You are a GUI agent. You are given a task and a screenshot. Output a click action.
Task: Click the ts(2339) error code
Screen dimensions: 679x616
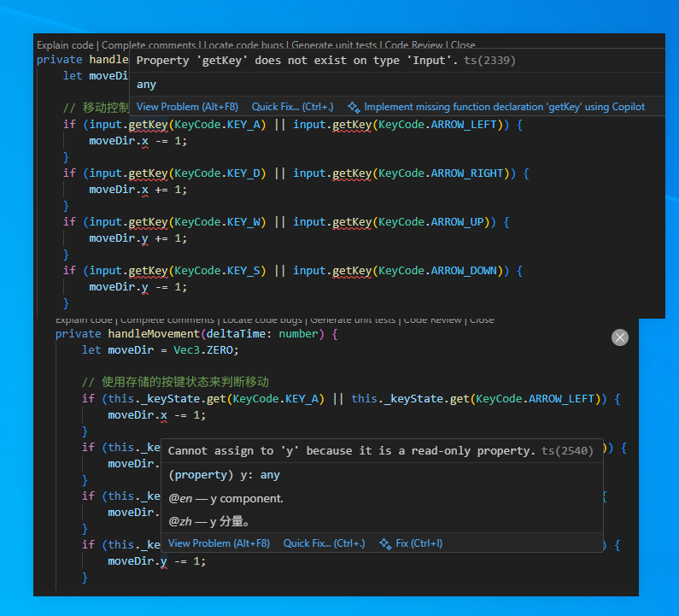point(489,61)
